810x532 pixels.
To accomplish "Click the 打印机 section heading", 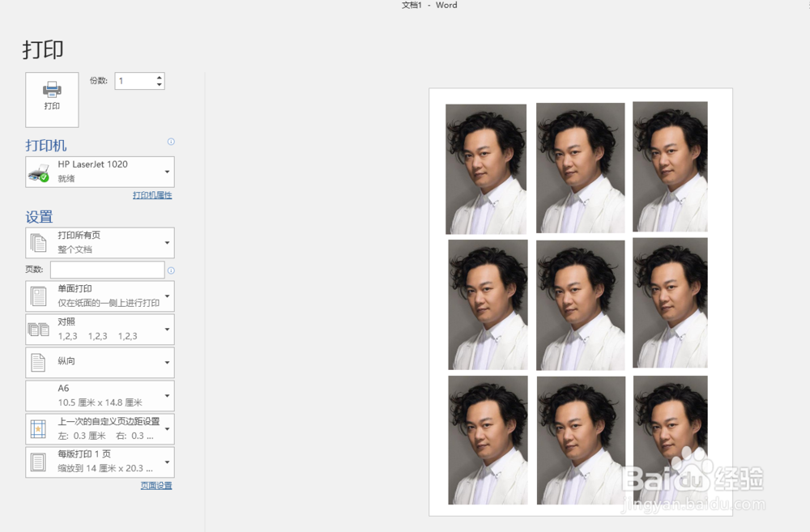I will pyautogui.click(x=46, y=146).
